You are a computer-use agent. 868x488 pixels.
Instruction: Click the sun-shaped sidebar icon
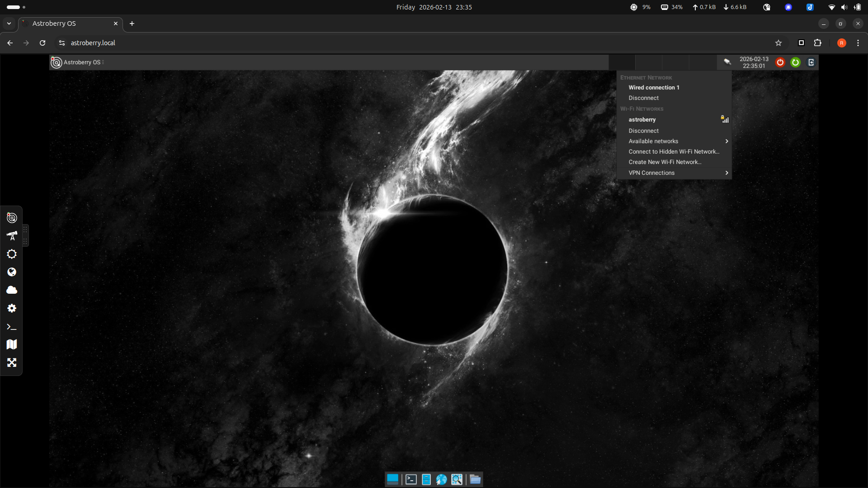12,254
